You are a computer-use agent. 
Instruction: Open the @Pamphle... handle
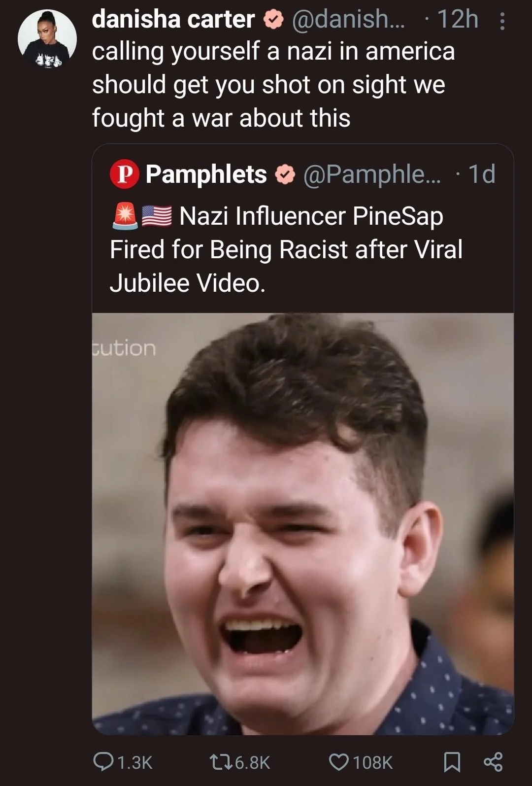[x=372, y=174]
